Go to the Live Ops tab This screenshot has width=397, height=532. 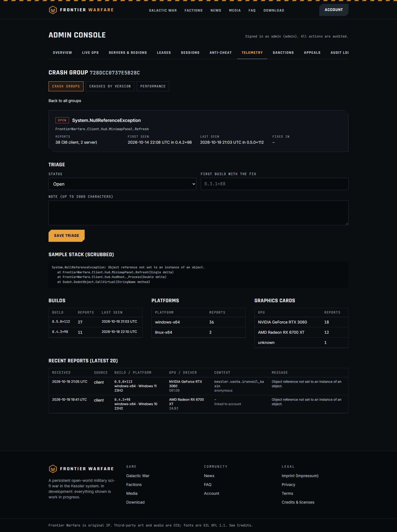coord(90,53)
